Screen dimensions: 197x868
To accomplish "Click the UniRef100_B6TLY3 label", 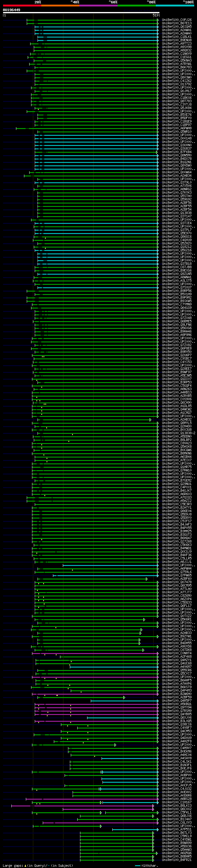I will [x=176, y=833].
